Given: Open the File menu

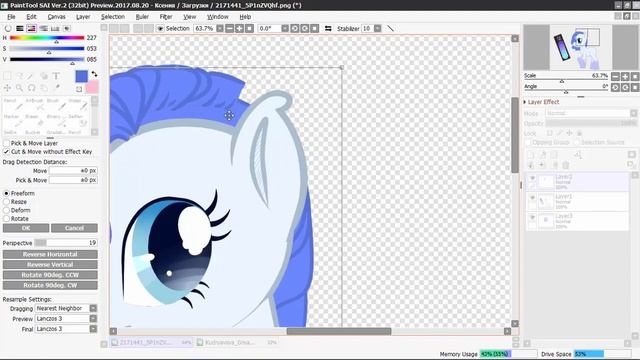Looking at the screenshot, I should (11, 17).
